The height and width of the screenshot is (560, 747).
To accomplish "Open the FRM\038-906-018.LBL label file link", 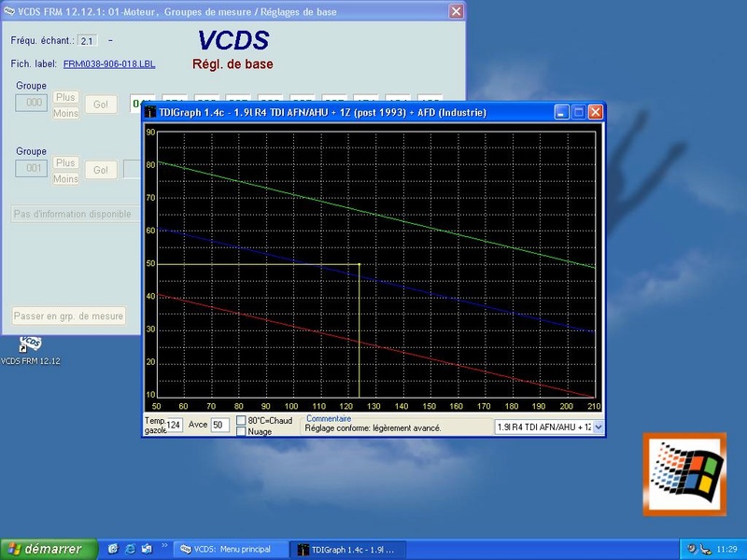I will (109, 64).
